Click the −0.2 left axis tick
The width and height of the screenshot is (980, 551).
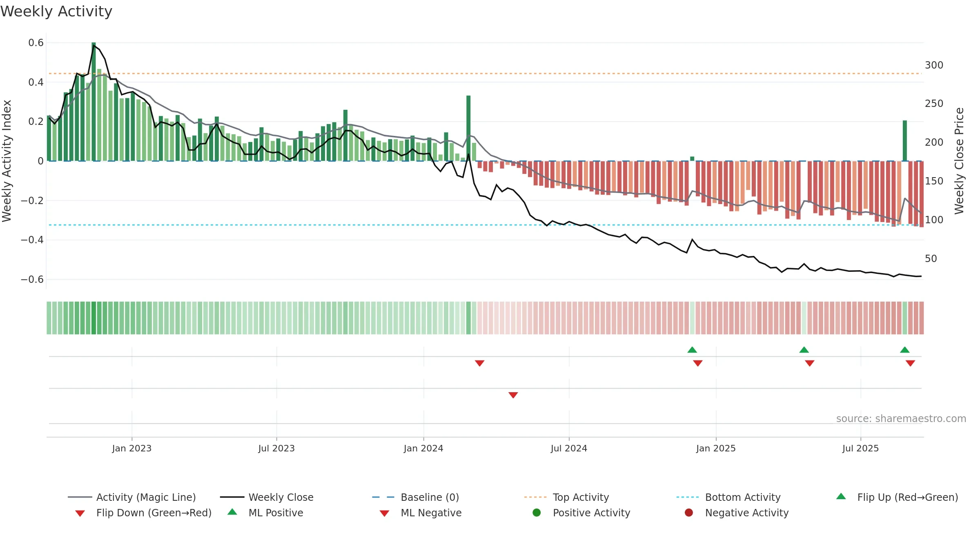(32, 200)
